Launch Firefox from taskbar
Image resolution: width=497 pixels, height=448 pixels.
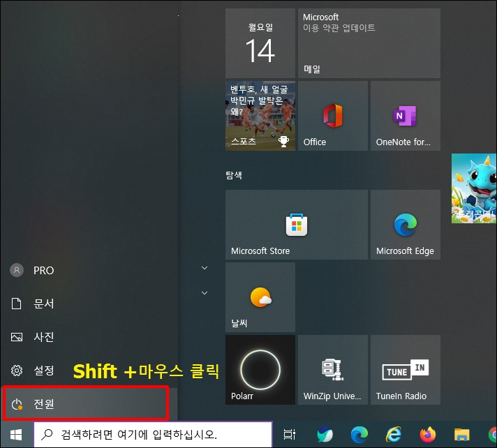[428, 434]
